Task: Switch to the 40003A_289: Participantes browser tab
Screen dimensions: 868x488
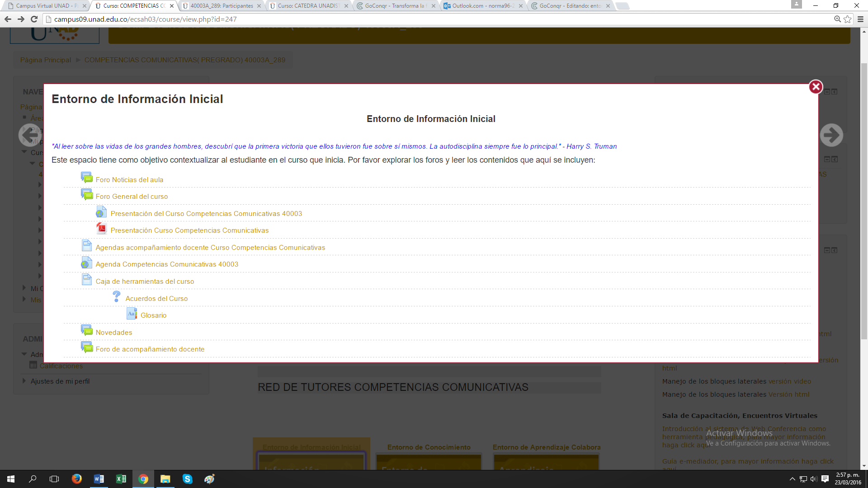Action: (x=221, y=6)
